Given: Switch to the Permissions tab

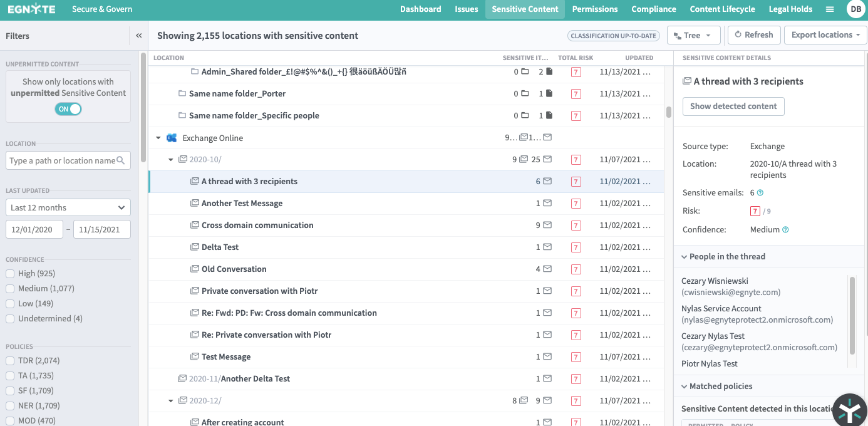Looking at the screenshot, I should click(594, 9).
